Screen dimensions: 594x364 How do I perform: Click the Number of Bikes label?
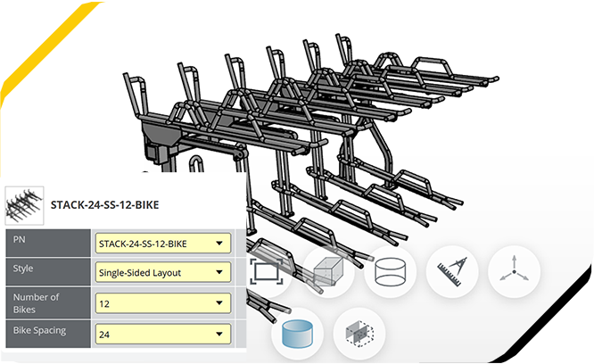(x=36, y=303)
